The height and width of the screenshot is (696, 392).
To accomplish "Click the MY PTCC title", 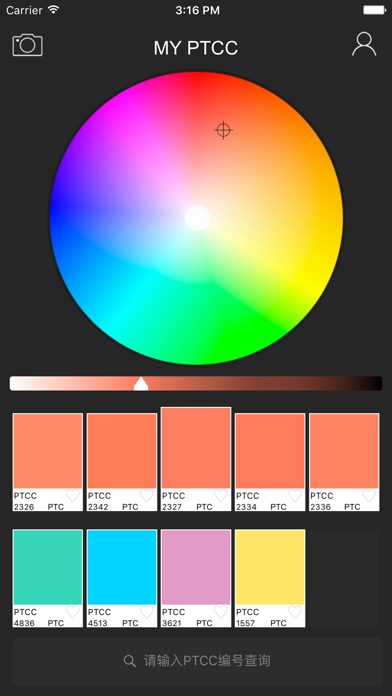I will point(196,48).
